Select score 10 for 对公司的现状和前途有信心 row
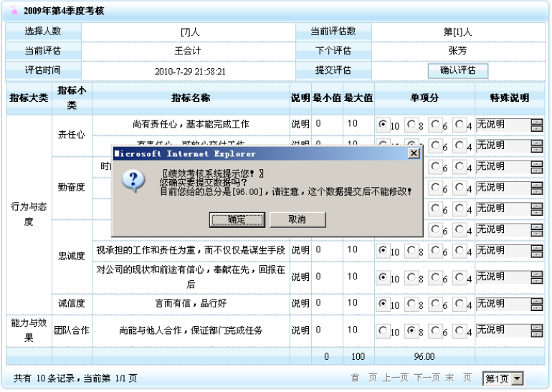The width and height of the screenshot is (552, 392). tap(383, 277)
